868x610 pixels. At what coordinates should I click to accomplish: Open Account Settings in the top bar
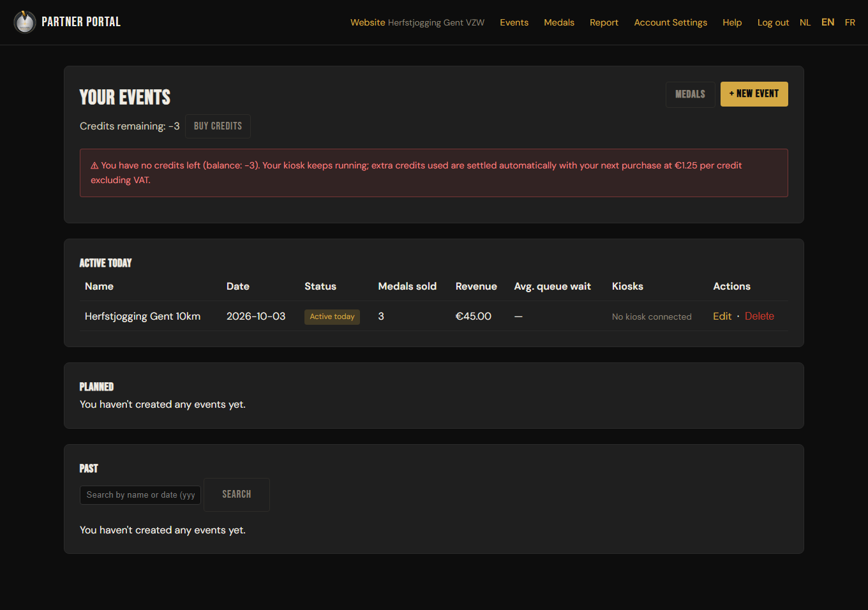click(670, 22)
